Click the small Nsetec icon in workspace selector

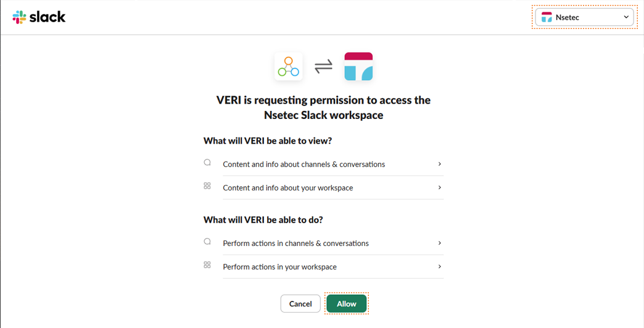tap(547, 17)
